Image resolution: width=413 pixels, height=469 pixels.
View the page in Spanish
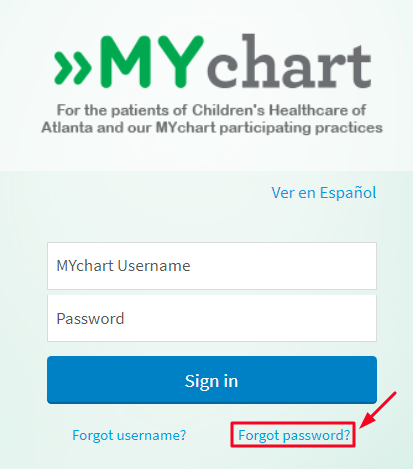324,193
